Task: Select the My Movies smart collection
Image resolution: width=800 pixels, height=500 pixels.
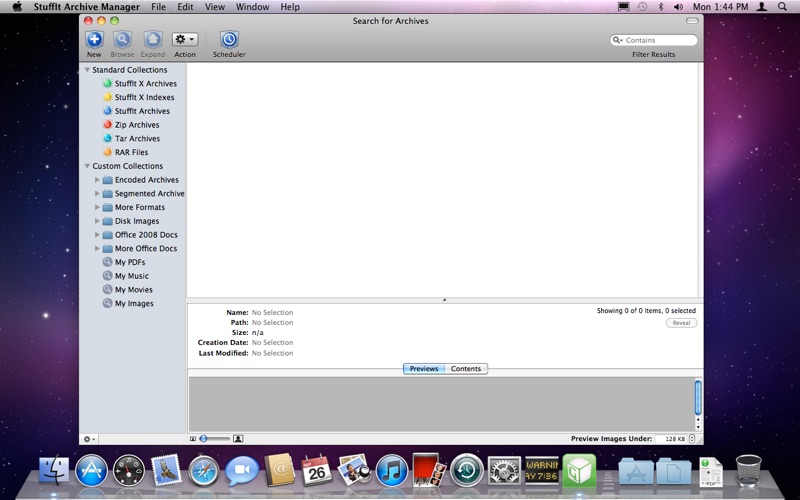Action: [133, 290]
